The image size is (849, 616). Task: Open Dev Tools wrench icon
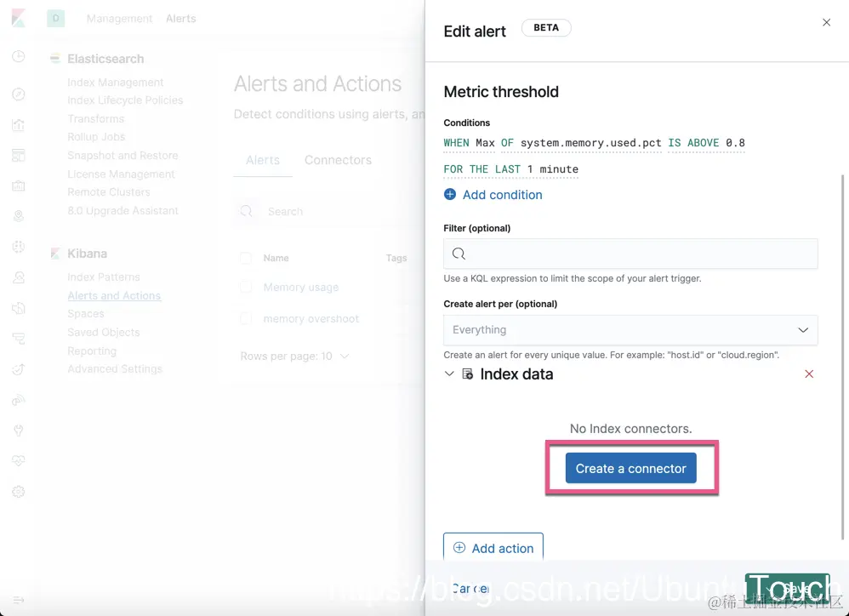click(19, 431)
